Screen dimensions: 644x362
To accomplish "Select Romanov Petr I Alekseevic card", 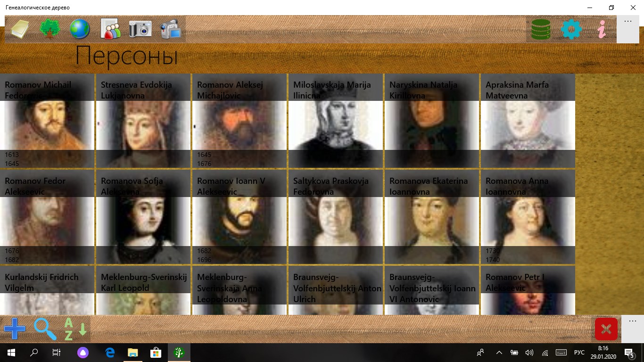I will click(528, 290).
